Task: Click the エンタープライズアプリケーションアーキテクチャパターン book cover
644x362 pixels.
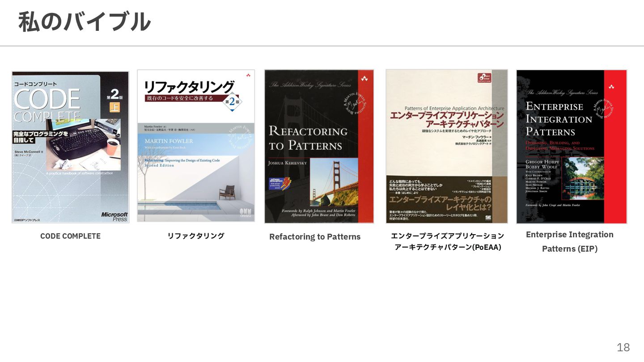Action: click(x=447, y=146)
